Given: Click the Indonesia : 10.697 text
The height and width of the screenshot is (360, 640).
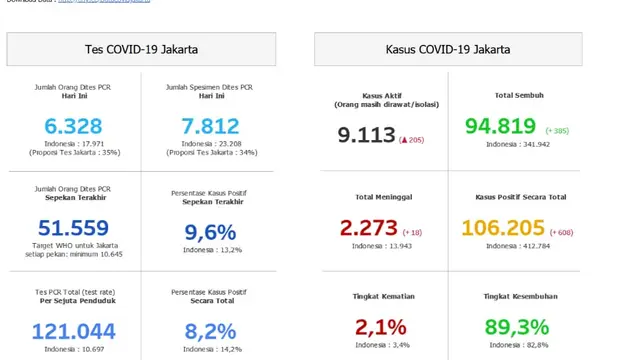Looking at the screenshot, I should coord(74,349).
